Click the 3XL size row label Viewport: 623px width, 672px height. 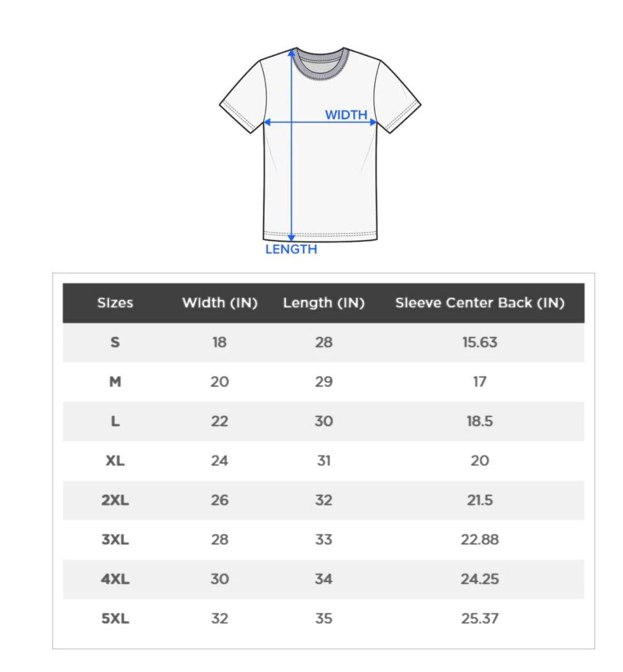pyautogui.click(x=115, y=539)
